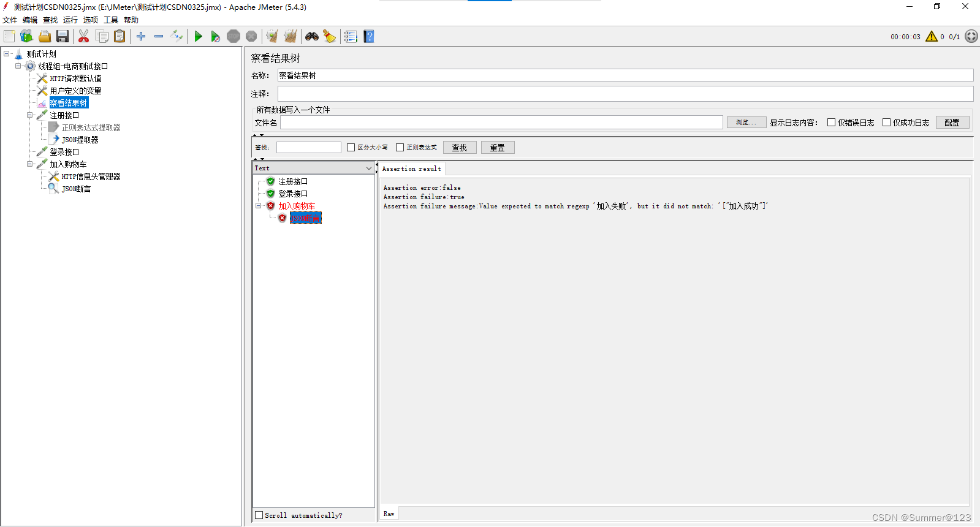This screenshot has height=527, width=980.
Task: Enable the 仅成功日志 checkbox
Action: pos(886,123)
